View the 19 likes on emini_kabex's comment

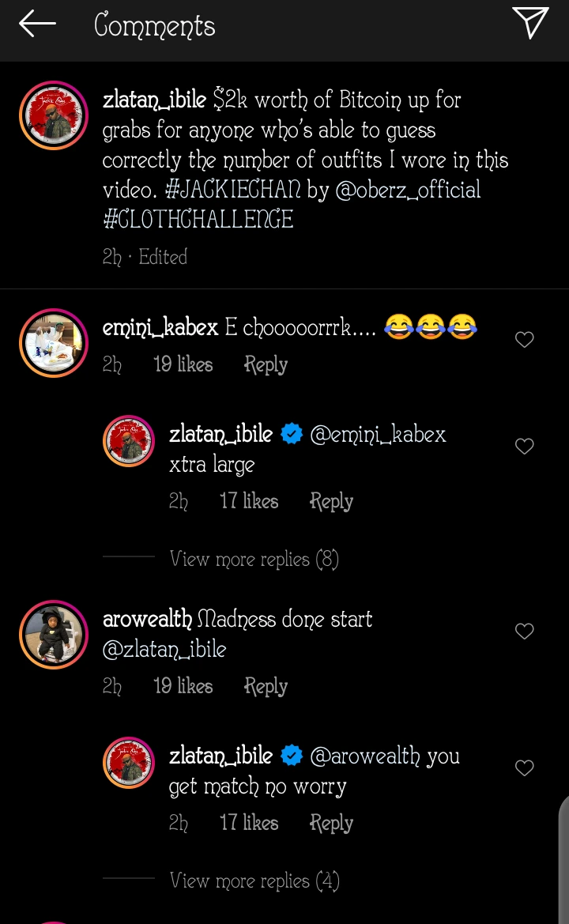[x=183, y=364]
